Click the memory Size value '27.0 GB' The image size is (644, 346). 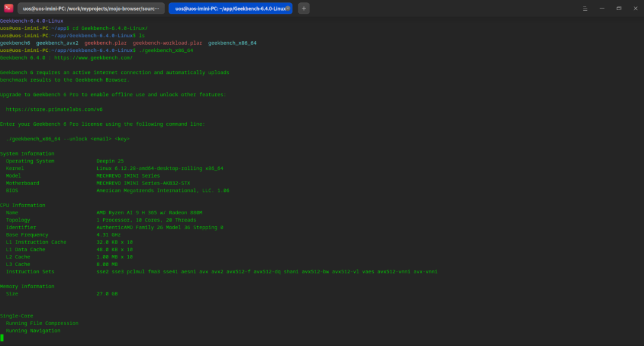(x=107, y=294)
